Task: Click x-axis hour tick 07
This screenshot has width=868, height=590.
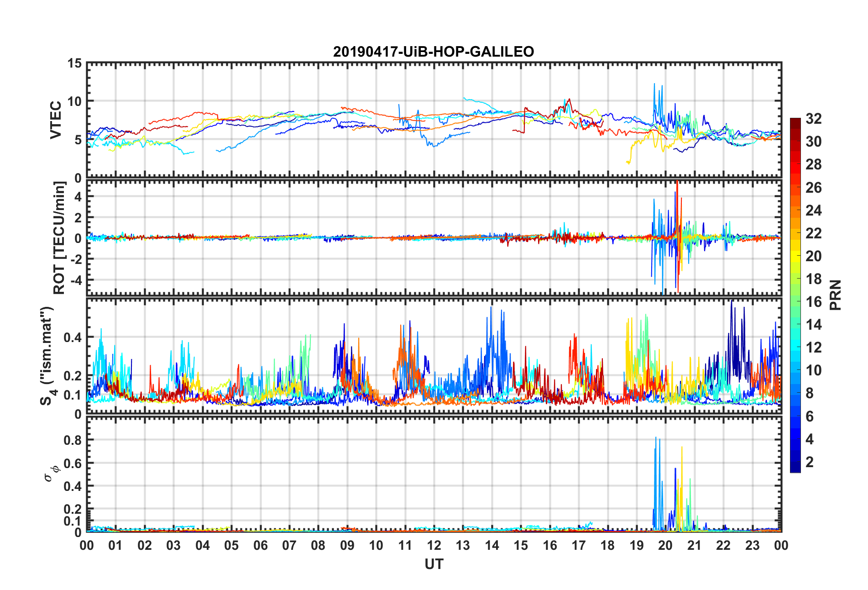Action: tap(289, 545)
